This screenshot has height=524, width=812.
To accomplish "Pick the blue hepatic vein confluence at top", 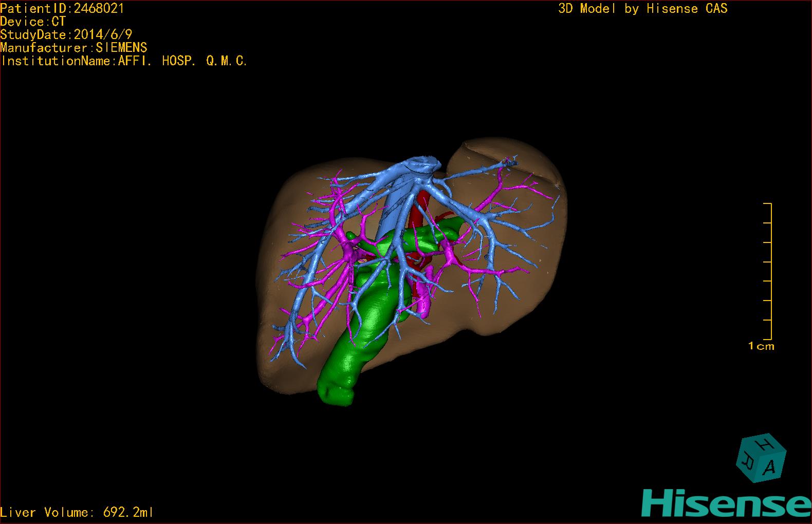I will click(x=421, y=165).
